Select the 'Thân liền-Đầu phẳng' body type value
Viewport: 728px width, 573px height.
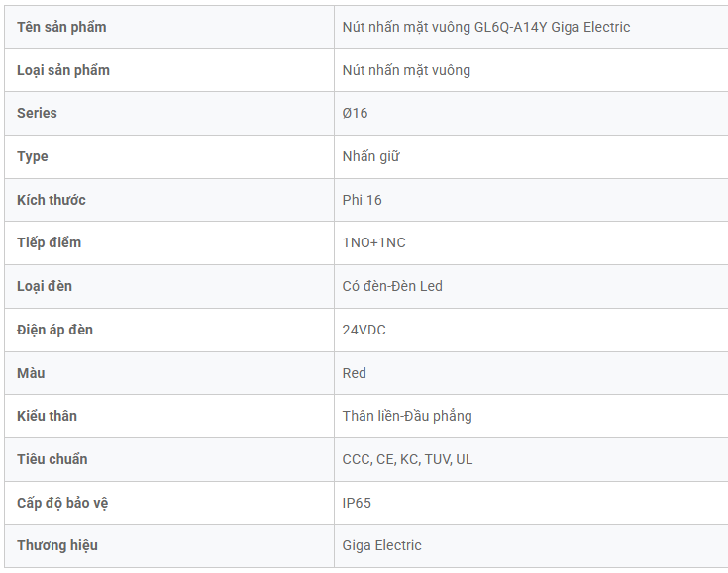(x=407, y=416)
